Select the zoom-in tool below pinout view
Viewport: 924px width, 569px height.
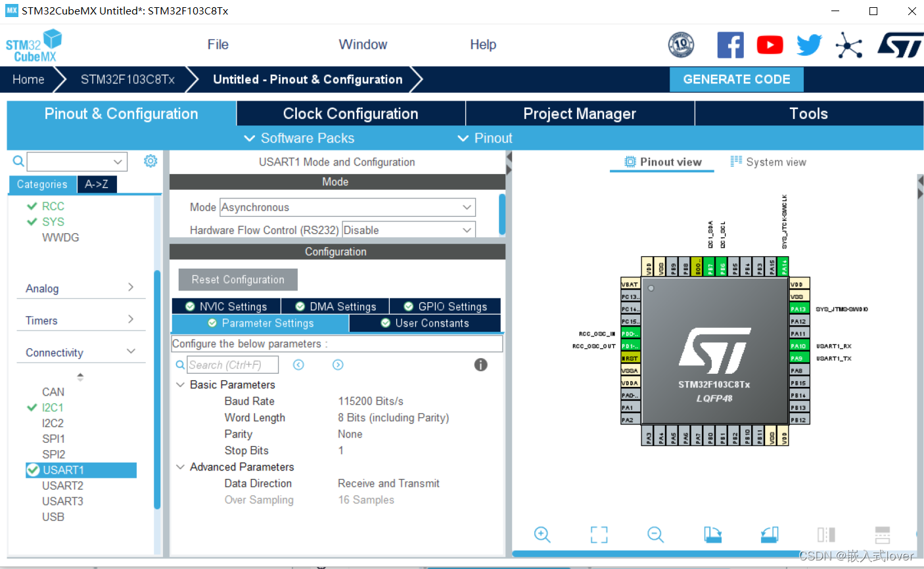click(x=542, y=534)
